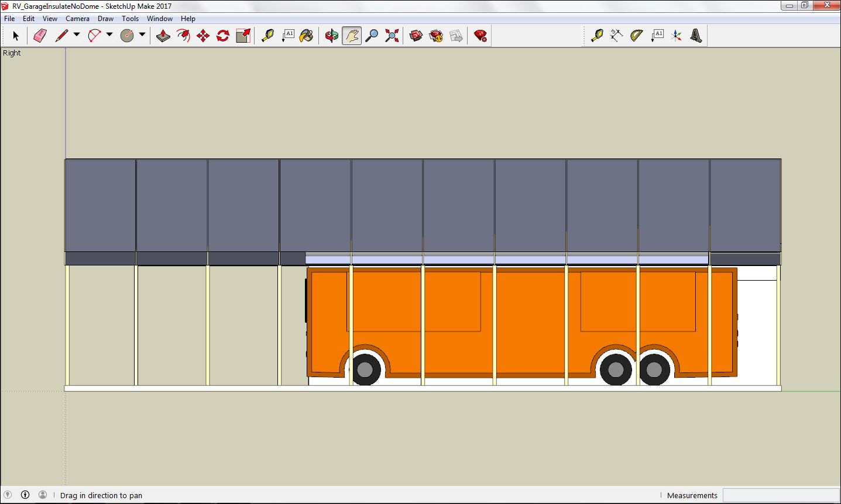Click 'Drag in direction to pan' status text
Viewport: 841px width, 504px height.
coord(101,495)
